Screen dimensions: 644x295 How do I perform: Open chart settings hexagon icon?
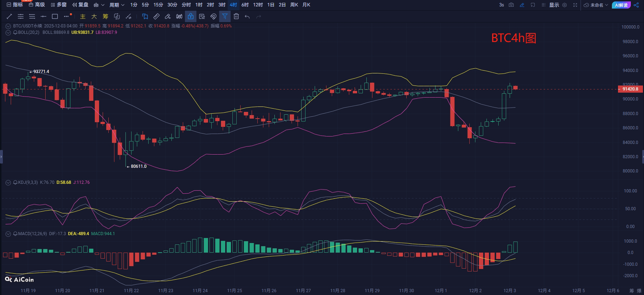click(x=565, y=5)
